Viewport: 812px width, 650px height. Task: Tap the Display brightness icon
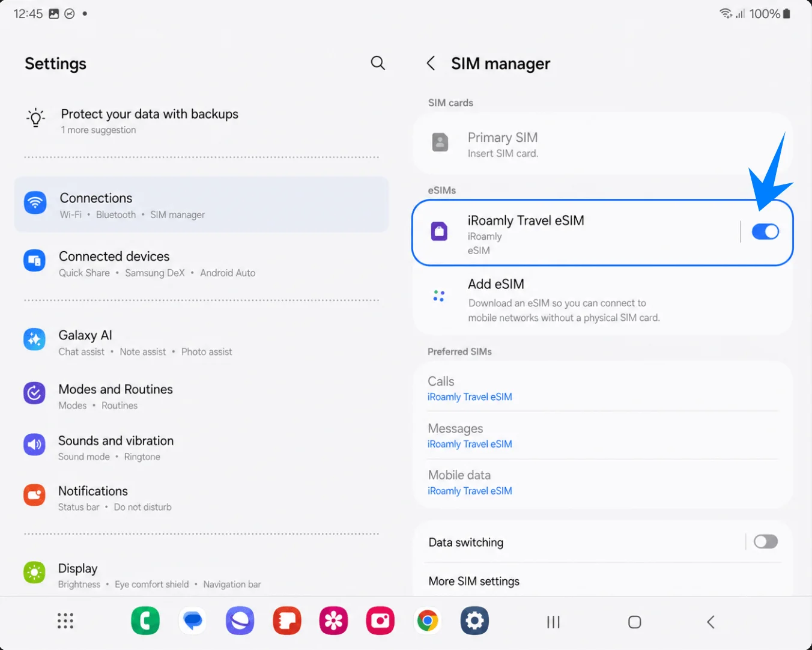click(34, 573)
